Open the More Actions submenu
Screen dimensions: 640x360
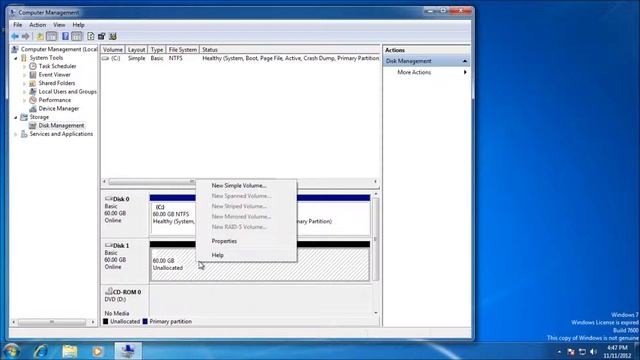[x=427, y=72]
